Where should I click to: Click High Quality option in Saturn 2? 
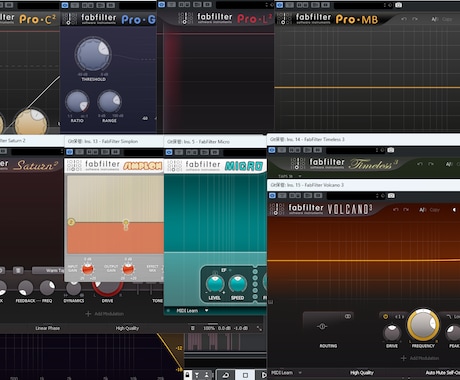tap(127, 328)
